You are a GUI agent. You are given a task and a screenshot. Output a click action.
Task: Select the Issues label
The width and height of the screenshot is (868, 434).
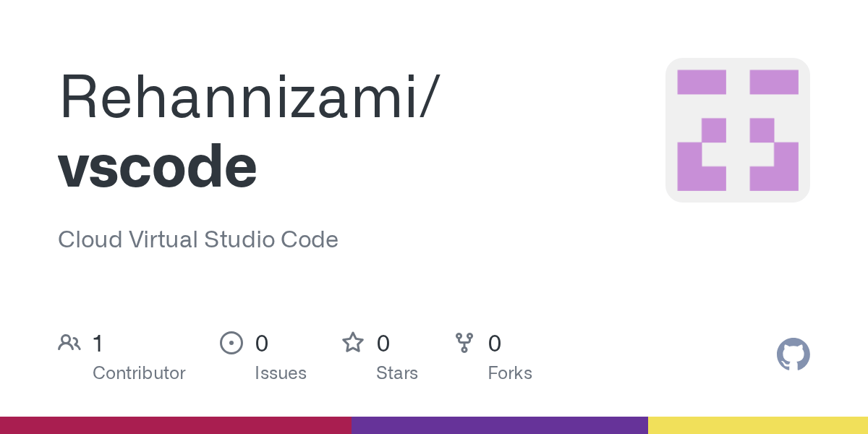281,373
